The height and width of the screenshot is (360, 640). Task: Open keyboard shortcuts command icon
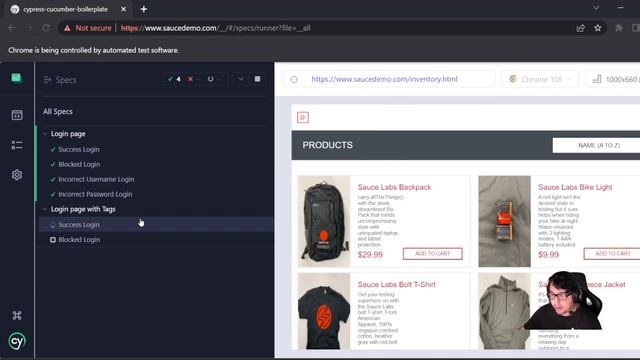pos(17,315)
